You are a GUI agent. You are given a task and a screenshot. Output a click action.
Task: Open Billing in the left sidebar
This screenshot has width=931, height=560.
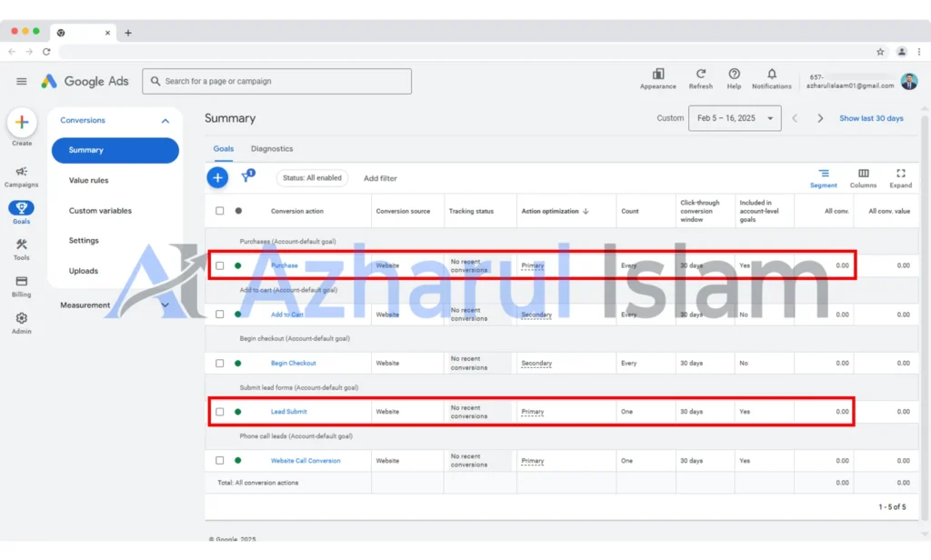[x=22, y=286]
